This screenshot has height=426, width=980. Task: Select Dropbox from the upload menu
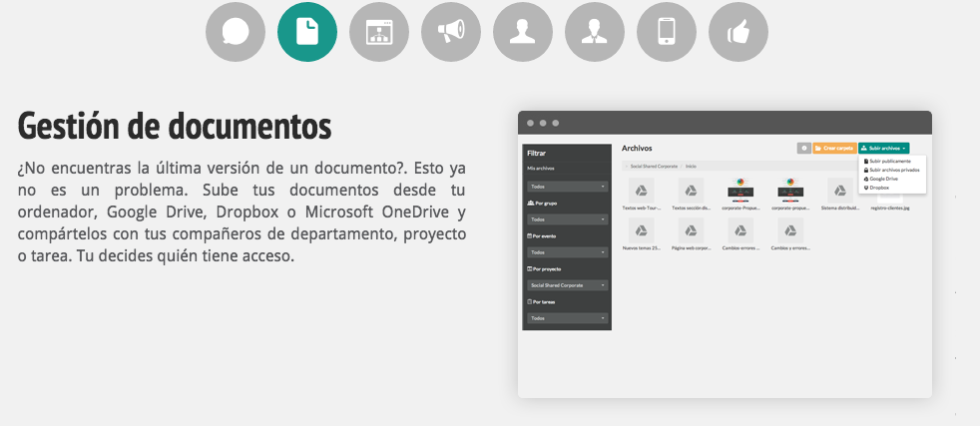click(878, 188)
